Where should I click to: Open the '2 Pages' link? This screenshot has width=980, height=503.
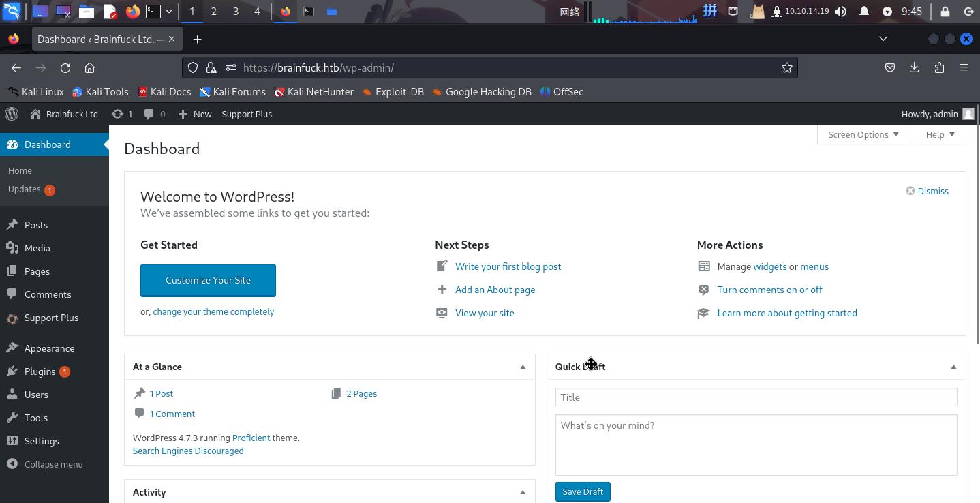coord(361,393)
